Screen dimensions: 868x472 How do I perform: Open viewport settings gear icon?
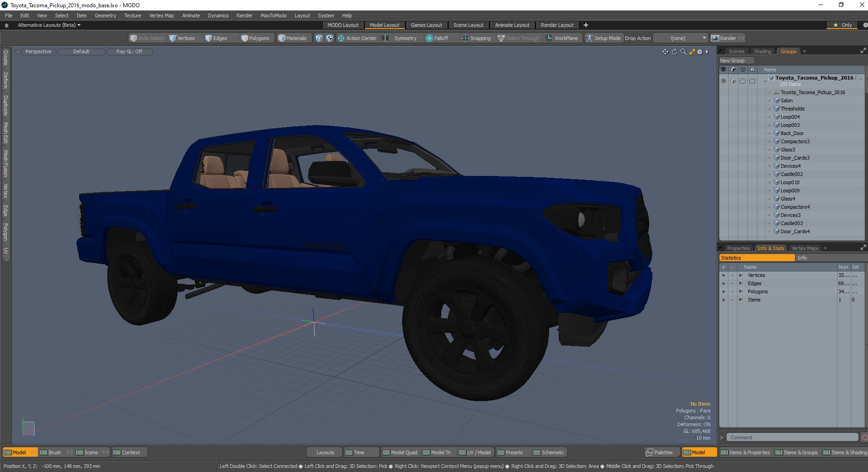[700, 52]
